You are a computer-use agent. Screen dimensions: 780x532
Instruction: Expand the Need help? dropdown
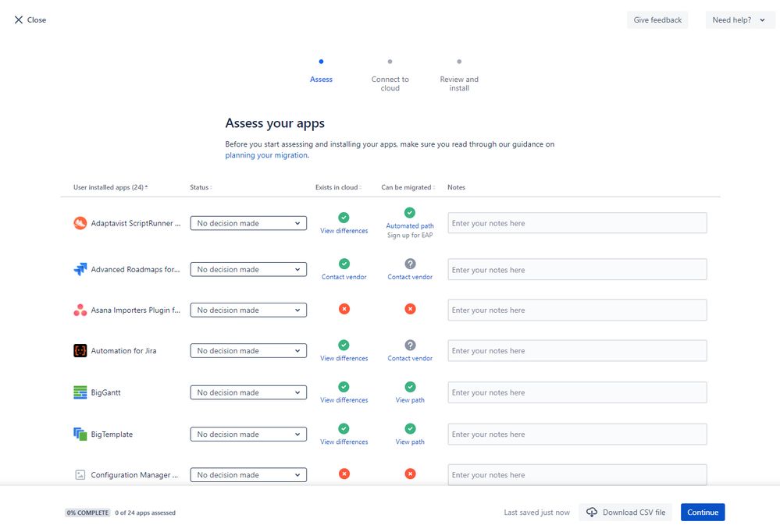(739, 20)
